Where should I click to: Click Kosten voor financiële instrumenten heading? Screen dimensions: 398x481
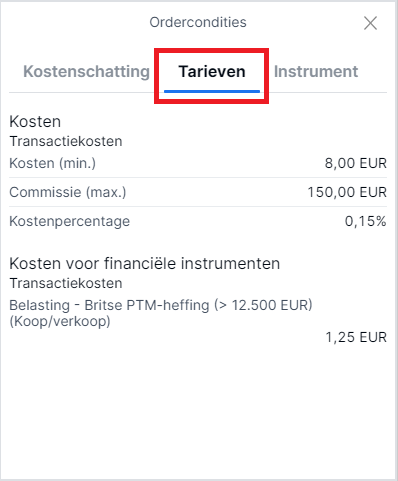coord(145,263)
